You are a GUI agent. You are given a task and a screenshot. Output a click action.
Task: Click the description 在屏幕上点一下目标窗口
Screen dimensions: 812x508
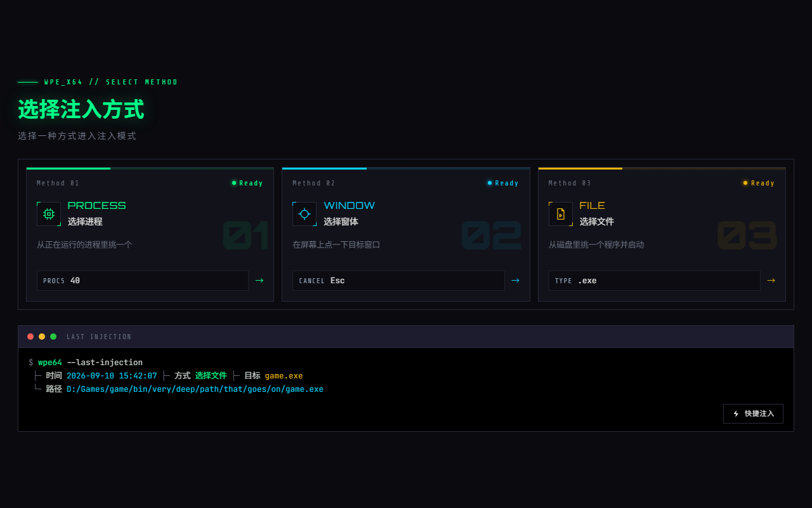pos(336,244)
